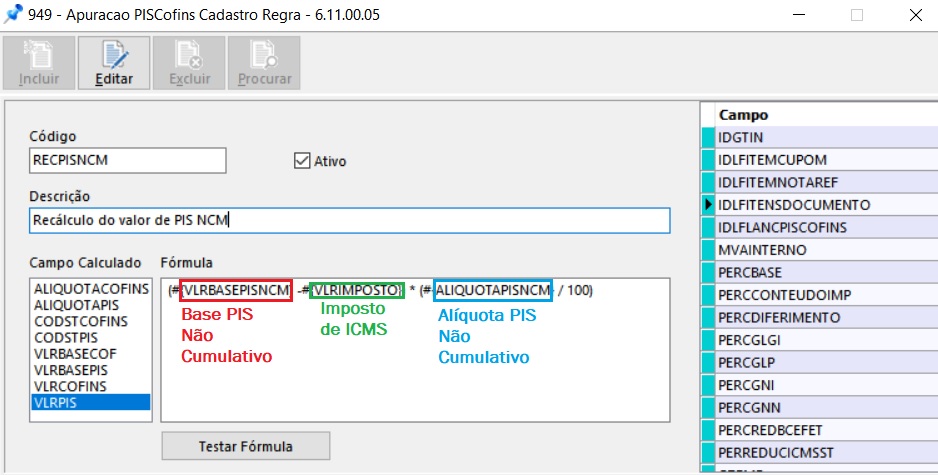Viewport: 938px width, 475px height.
Task: Select PERCGLGI row in Campo grid
Action: [826, 340]
